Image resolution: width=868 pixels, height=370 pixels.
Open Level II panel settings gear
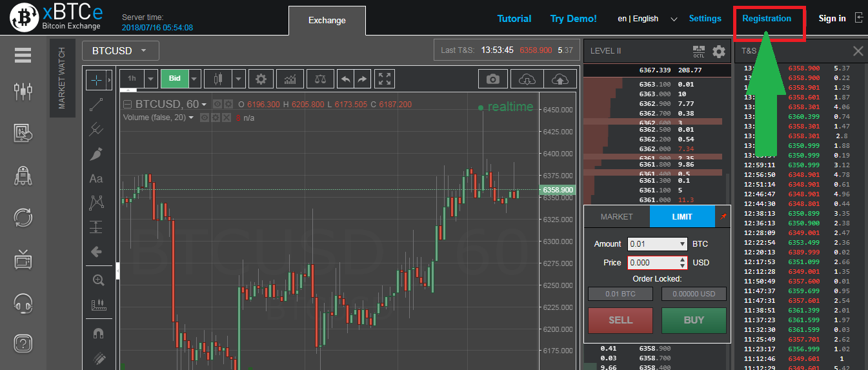coord(719,51)
